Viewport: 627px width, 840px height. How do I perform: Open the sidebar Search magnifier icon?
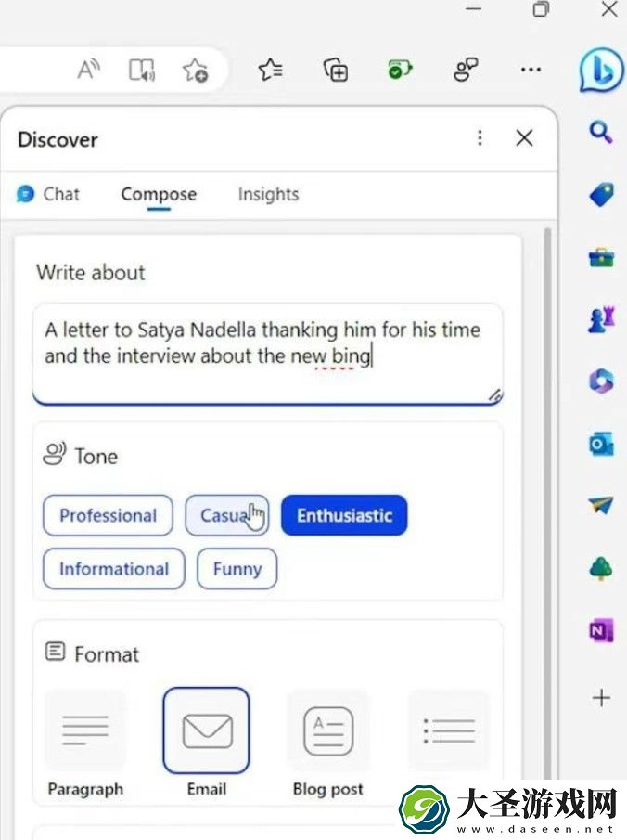click(601, 132)
